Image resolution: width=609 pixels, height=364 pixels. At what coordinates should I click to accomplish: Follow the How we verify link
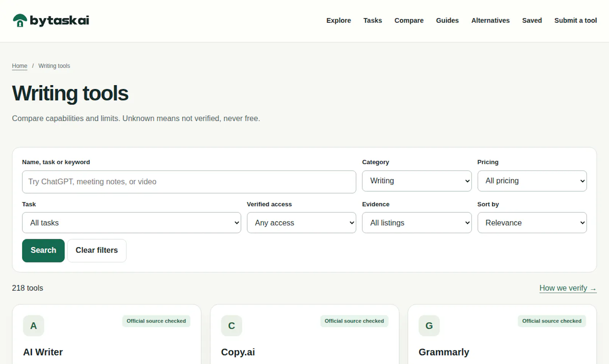click(568, 288)
